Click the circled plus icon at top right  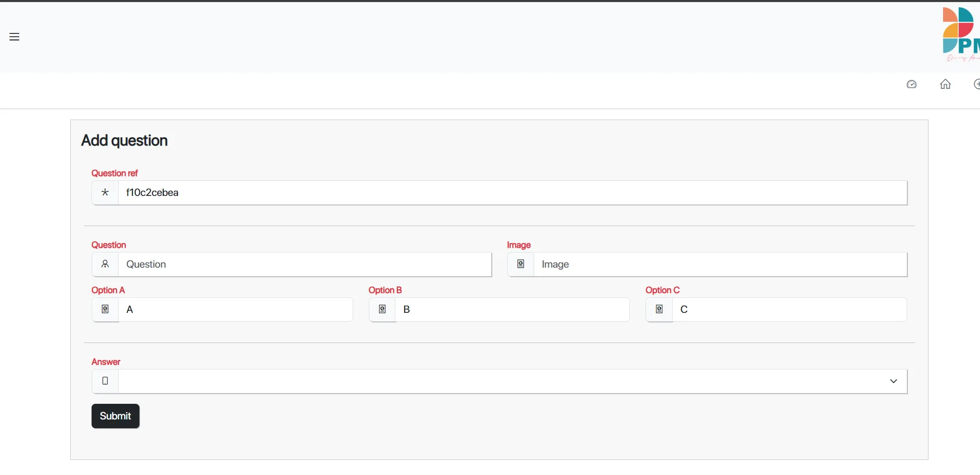pyautogui.click(x=976, y=84)
